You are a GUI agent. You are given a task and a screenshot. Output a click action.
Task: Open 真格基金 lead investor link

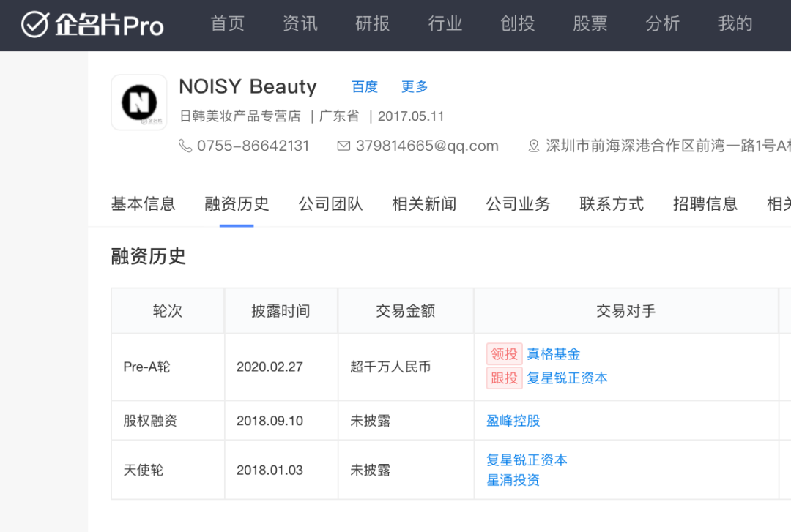click(x=554, y=354)
